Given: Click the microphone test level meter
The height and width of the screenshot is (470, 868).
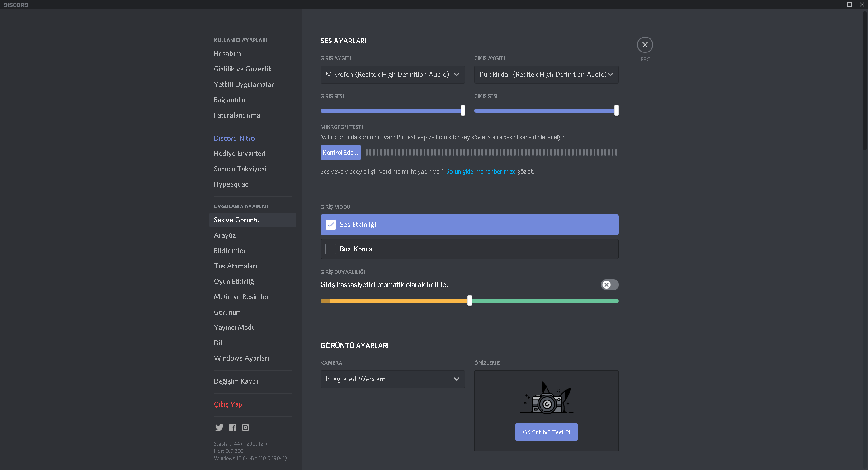Looking at the screenshot, I should [491, 152].
